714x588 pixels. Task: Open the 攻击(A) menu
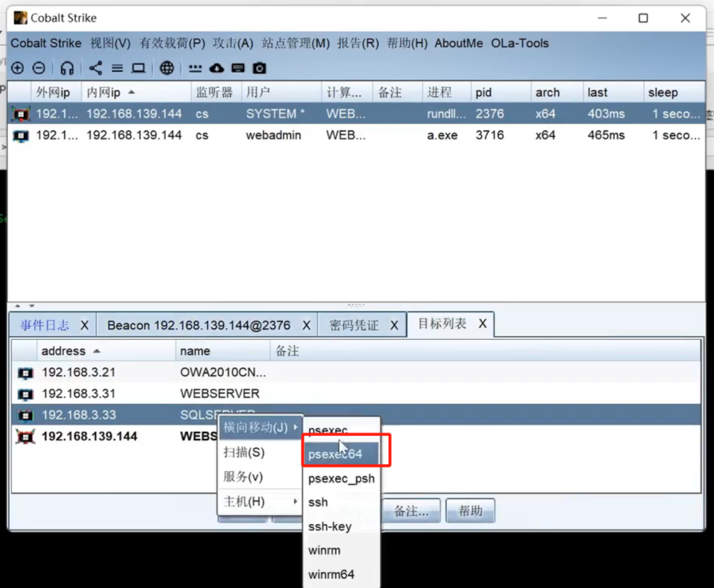coord(233,43)
